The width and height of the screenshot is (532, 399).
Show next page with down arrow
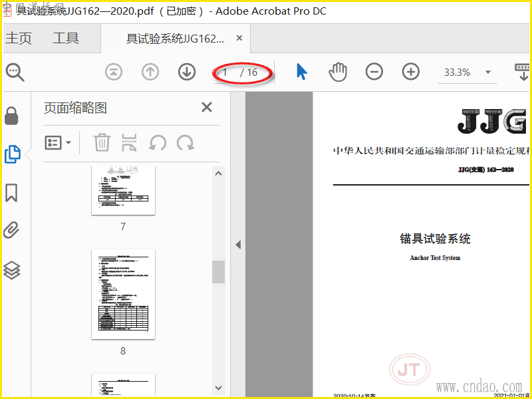pyautogui.click(x=187, y=72)
